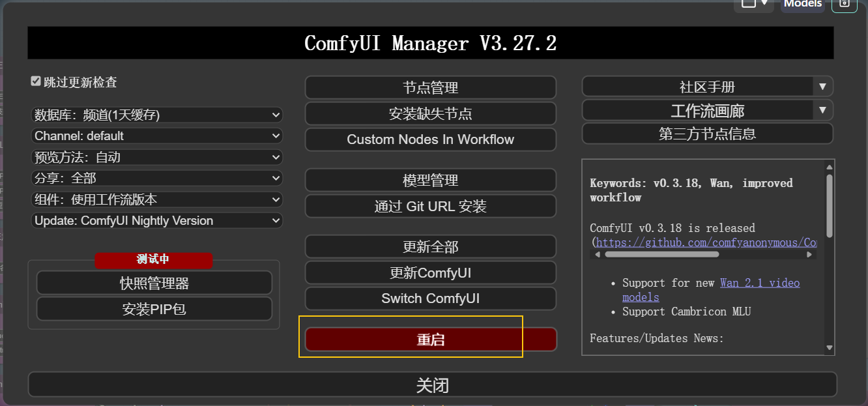
Task: Click the news panel vertical scrollbar thumb
Action: coord(829,206)
